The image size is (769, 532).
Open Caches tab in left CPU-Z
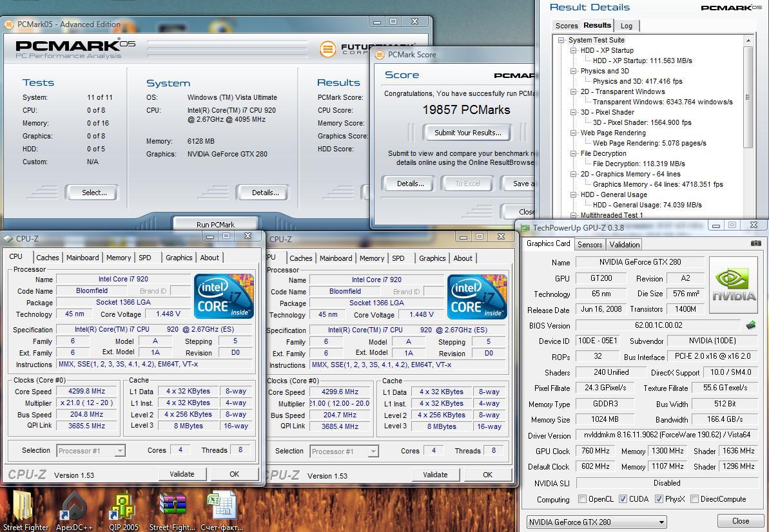point(48,258)
